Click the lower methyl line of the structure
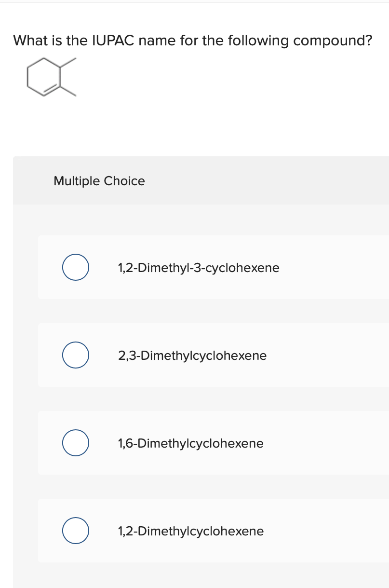This screenshot has height=588, width=389. (68, 91)
